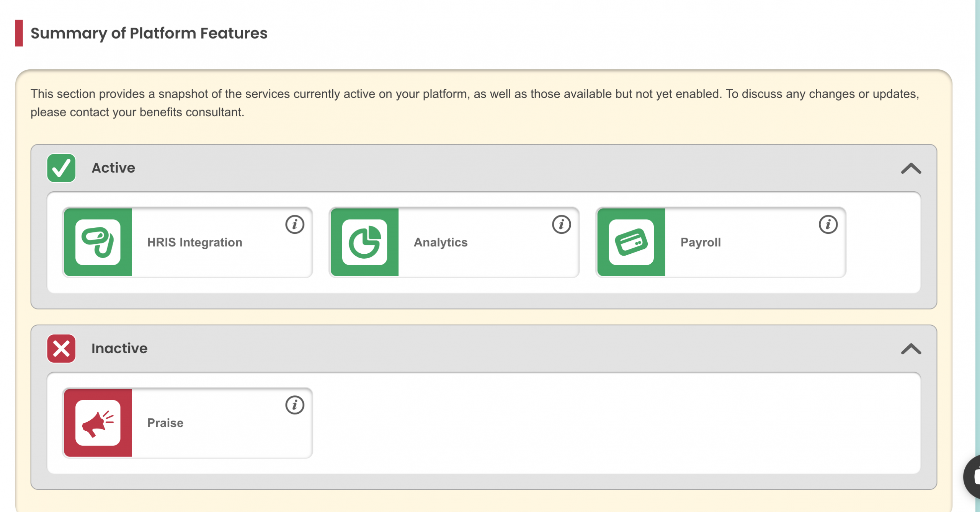Open info for HRIS Integration
Screen dimensions: 980x512
tap(295, 225)
